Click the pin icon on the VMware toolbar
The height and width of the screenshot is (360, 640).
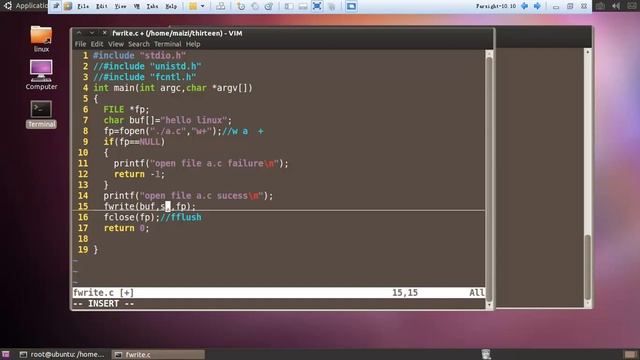click(x=56, y=6)
